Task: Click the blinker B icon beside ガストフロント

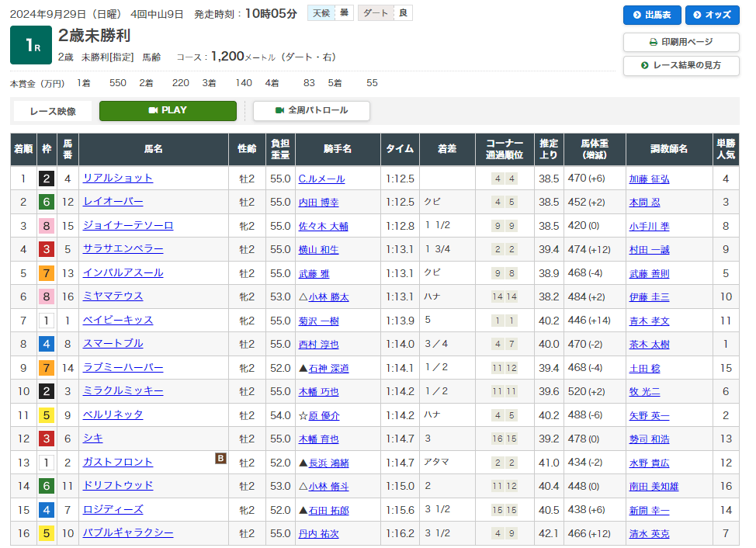Action: (220, 459)
